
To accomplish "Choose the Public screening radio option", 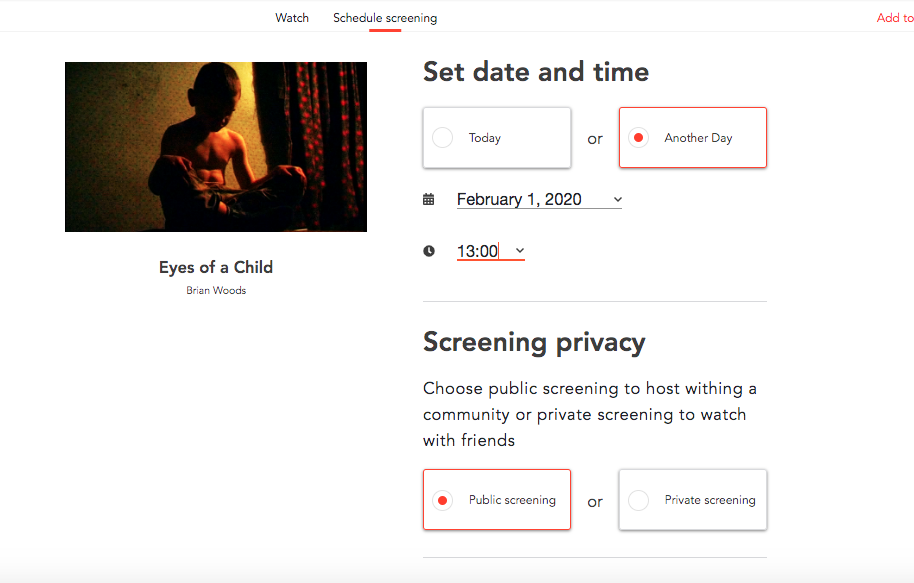I will click(x=442, y=500).
